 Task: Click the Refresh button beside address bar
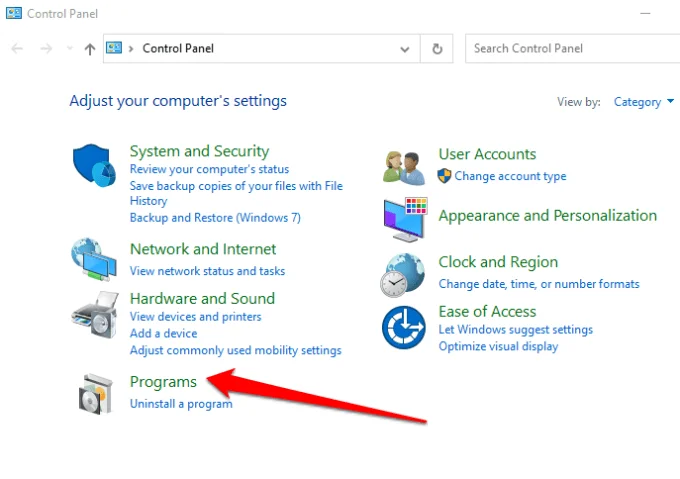(437, 48)
